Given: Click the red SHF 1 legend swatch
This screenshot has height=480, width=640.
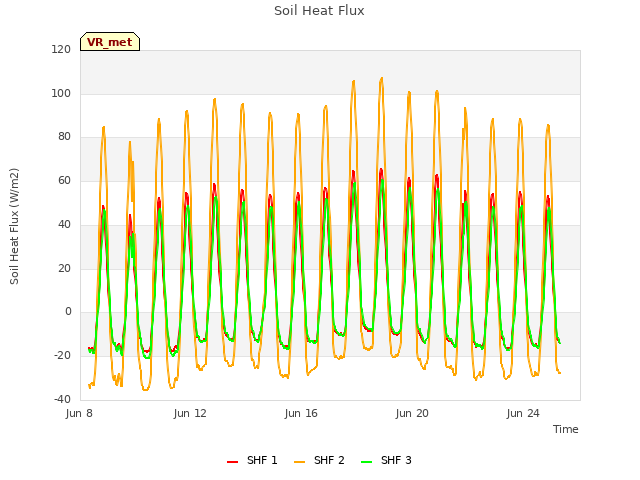Looking at the screenshot, I should click(233, 462).
